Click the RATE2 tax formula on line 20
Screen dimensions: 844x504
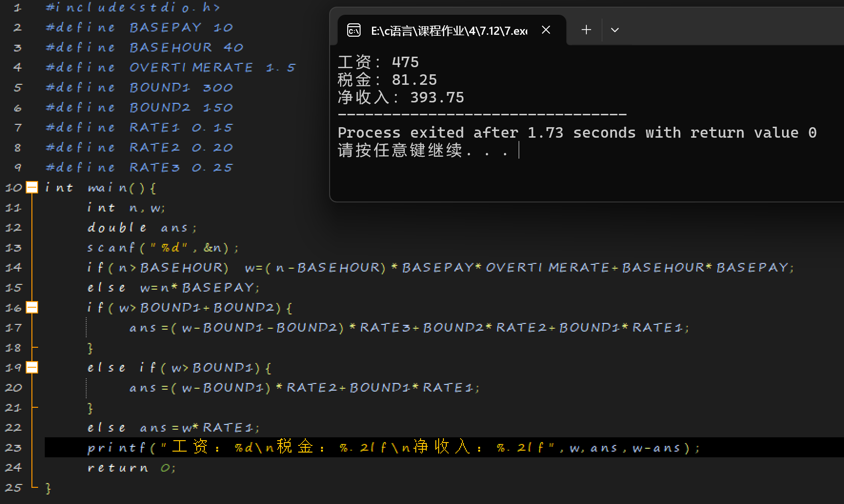pyautogui.click(x=304, y=388)
